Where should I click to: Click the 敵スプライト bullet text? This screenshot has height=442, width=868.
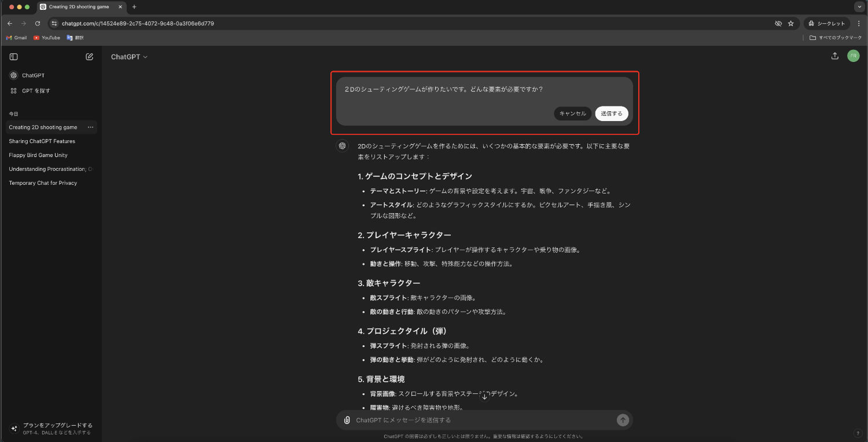click(x=424, y=298)
